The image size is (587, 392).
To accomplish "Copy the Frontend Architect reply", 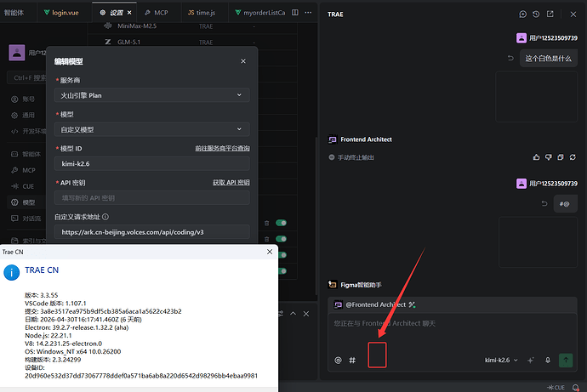I will pyautogui.click(x=561, y=157).
